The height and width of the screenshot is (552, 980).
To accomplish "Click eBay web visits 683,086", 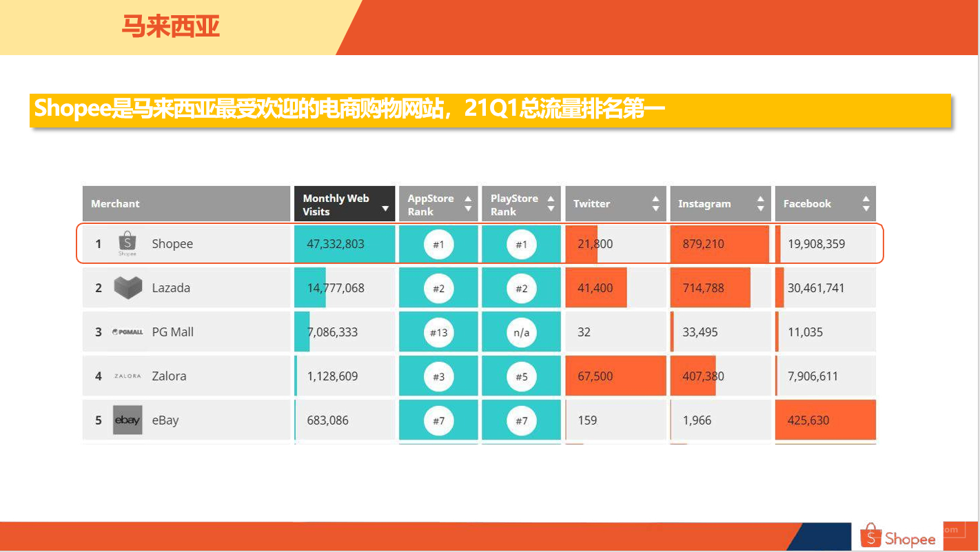I will pos(328,420).
